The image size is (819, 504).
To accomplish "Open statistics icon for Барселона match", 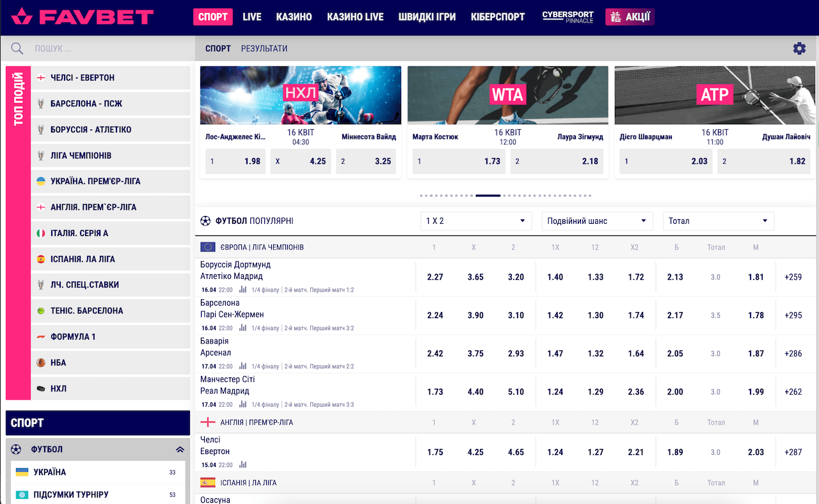I will click(243, 328).
